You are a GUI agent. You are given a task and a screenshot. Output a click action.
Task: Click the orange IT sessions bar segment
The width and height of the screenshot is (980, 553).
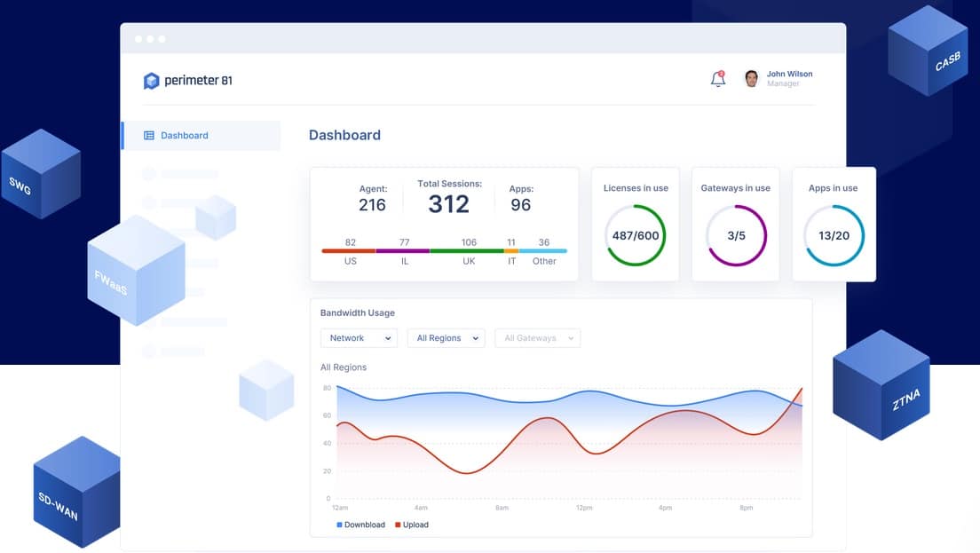[x=511, y=250]
